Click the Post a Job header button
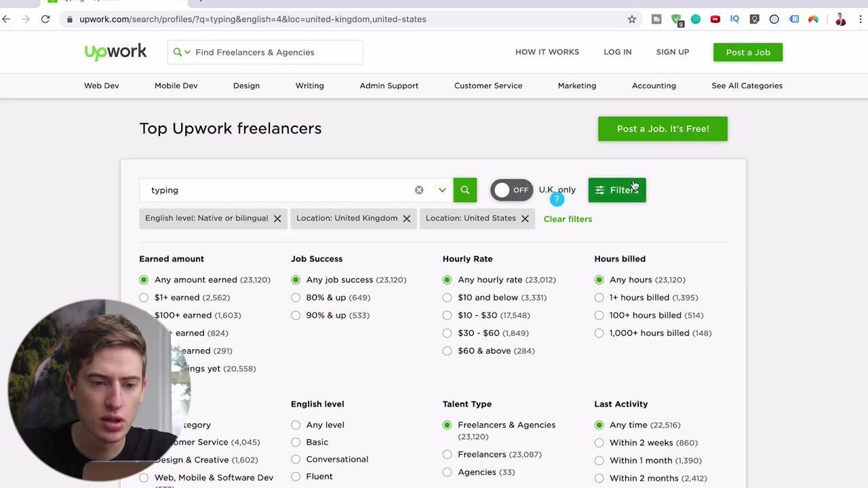Screen dimensions: 868x488 coord(748,52)
